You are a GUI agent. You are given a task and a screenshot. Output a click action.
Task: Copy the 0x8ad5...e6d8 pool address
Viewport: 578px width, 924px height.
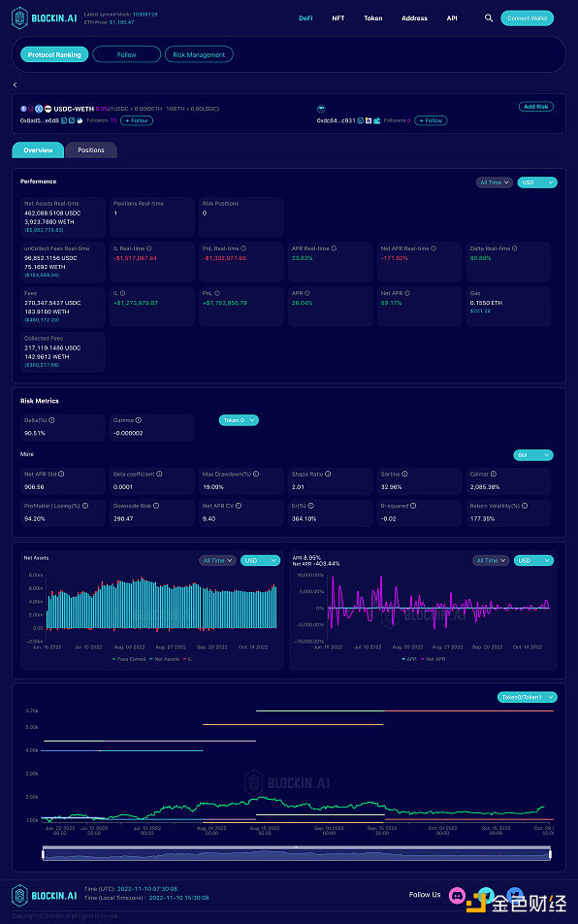click(x=64, y=120)
